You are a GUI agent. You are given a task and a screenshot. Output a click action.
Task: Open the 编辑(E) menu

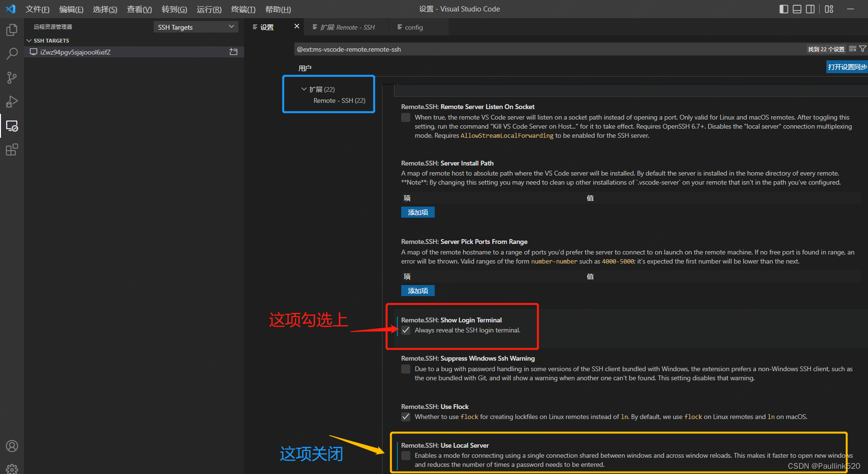(x=71, y=9)
